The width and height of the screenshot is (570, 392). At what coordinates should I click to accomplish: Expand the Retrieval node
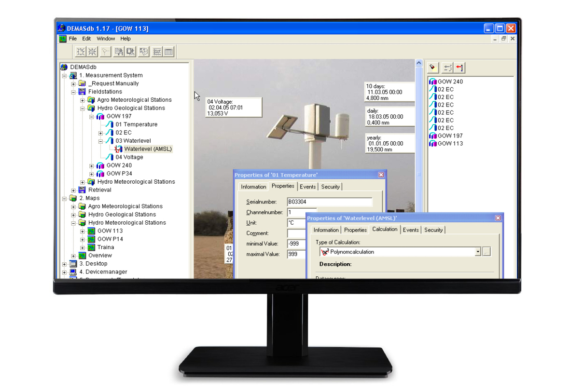click(x=73, y=190)
